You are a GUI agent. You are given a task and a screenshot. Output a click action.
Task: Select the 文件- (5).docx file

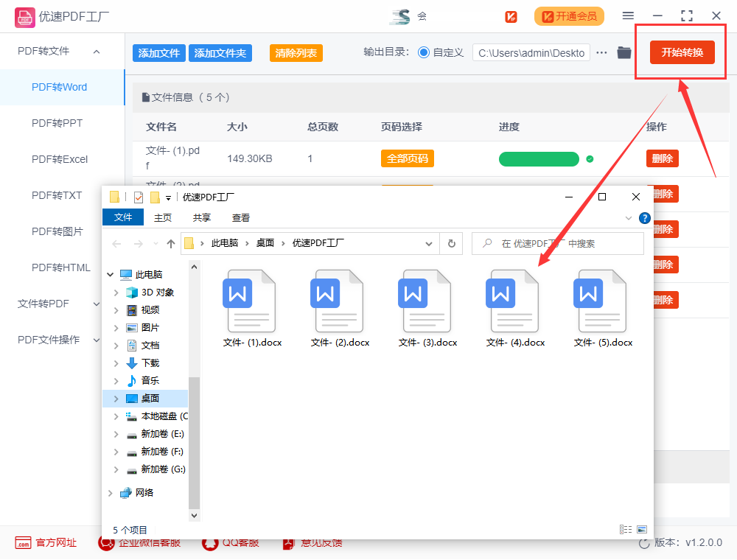[603, 309]
